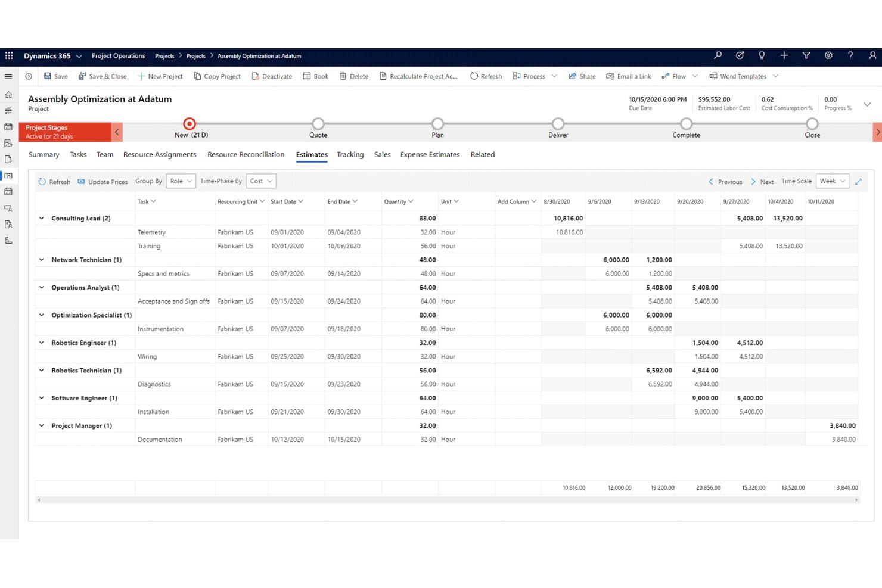Click the Save toolbar button
The width and height of the screenshot is (882, 588).
(x=56, y=76)
